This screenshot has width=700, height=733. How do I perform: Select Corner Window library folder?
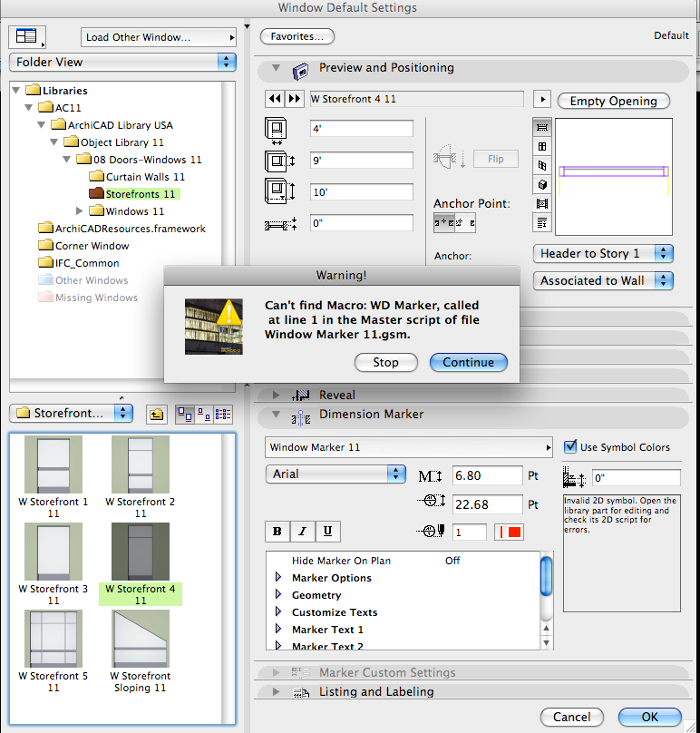84,246
